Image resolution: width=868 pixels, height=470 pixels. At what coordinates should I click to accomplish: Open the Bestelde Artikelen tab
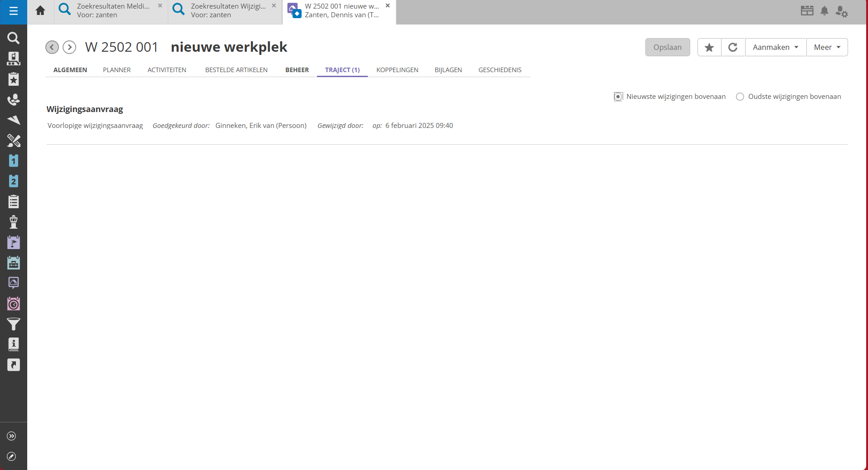coord(236,70)
